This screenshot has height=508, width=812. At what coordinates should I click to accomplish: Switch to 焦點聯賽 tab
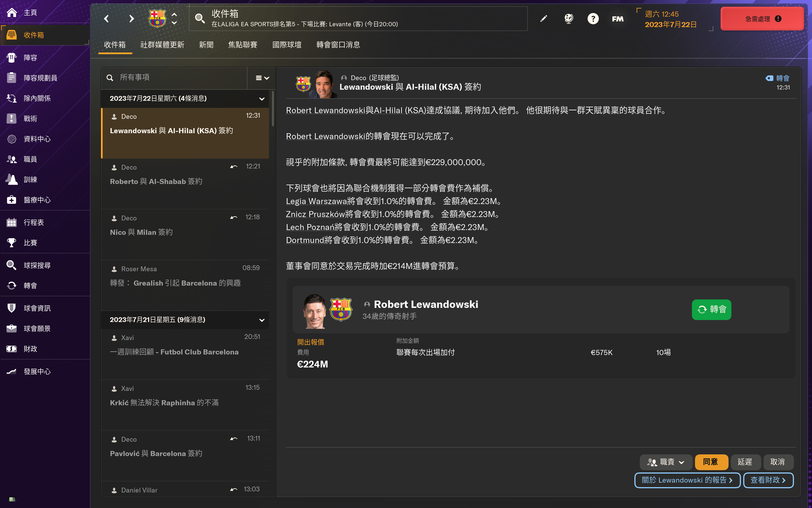click(242, 45)
